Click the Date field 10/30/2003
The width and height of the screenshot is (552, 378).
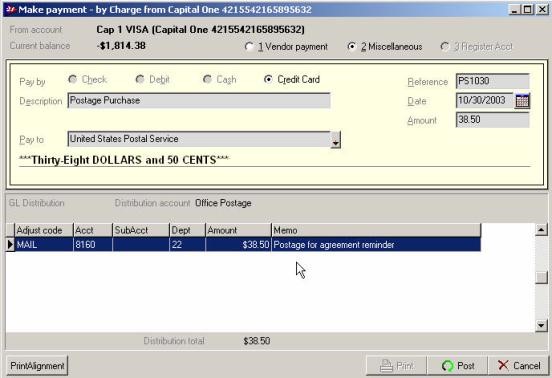coord(485,101)
